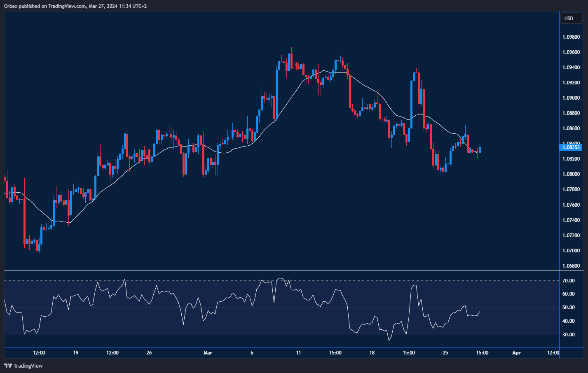Click the 26 date marker on the time axis
Image resolution: width=588 pixels, height=373 pixels.
[149, 353]
